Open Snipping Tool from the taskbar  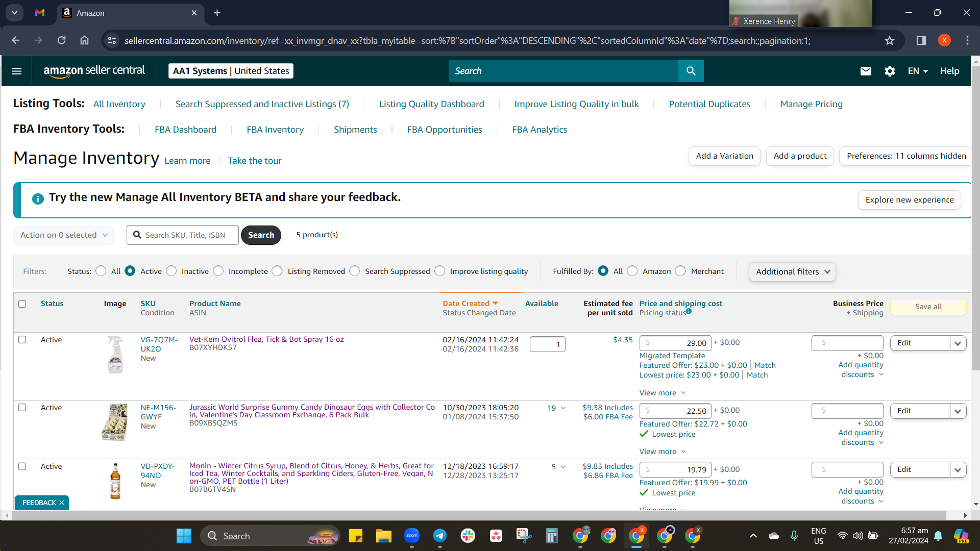[x=524, y=536]
